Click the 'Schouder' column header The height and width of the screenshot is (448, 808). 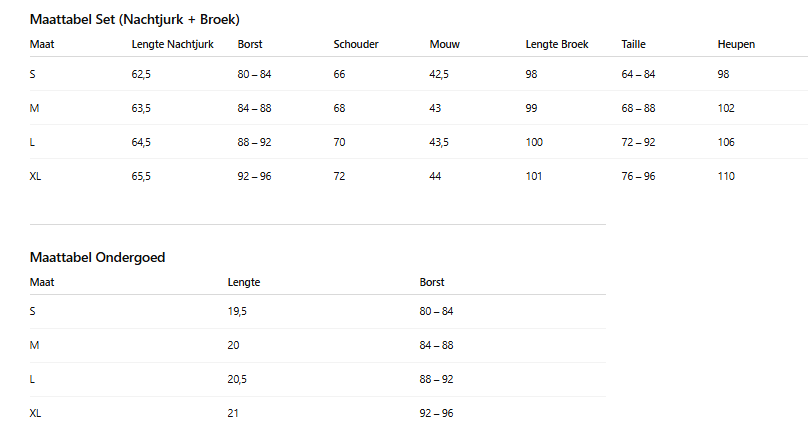point(356,44)
